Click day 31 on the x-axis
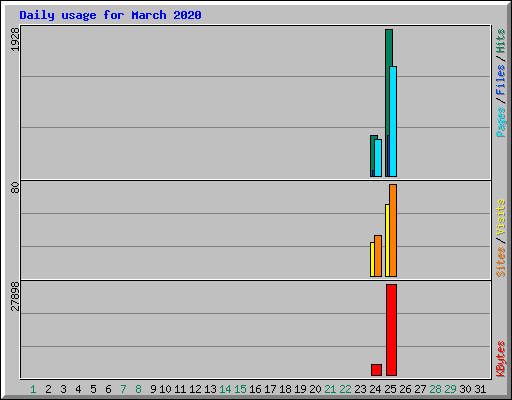This screenshot has height=400, width=512. [x=480, y=389]
